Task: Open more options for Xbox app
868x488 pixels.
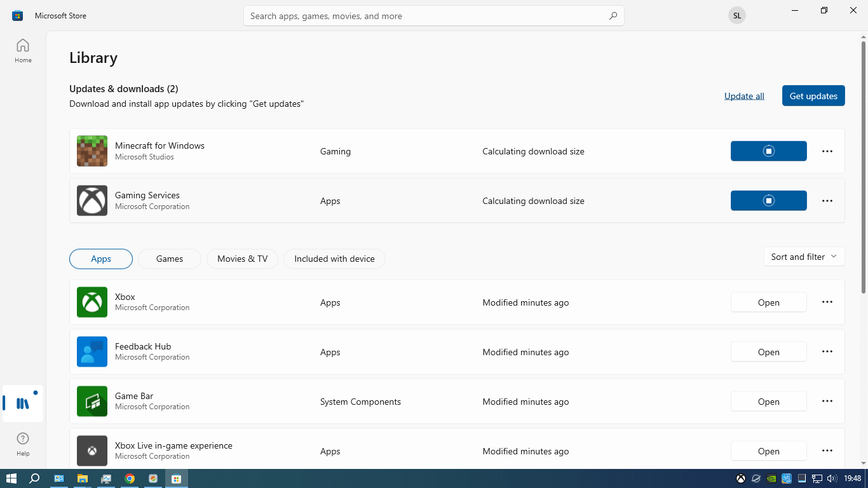Action: pos(827,302)
